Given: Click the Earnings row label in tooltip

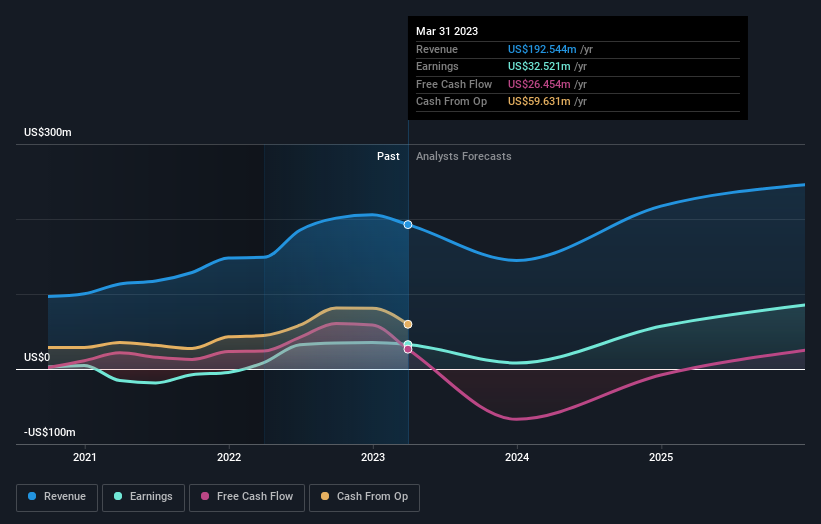Looking at the screenshot, I should [x=437, y=66].
